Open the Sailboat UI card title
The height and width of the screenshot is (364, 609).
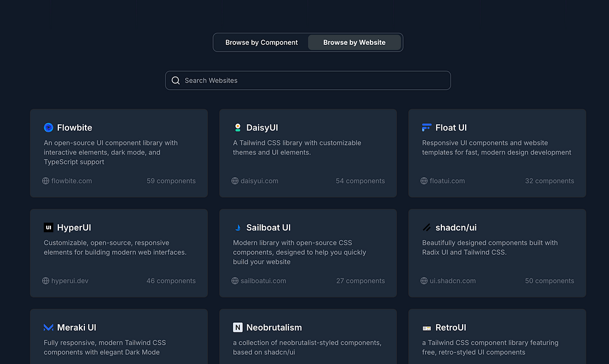tap(268, 227)
